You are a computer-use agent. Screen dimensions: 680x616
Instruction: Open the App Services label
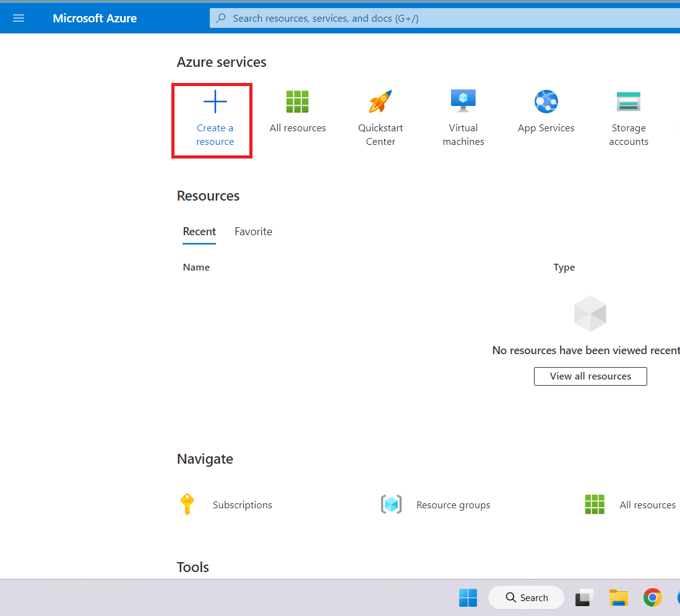[546, 128]
